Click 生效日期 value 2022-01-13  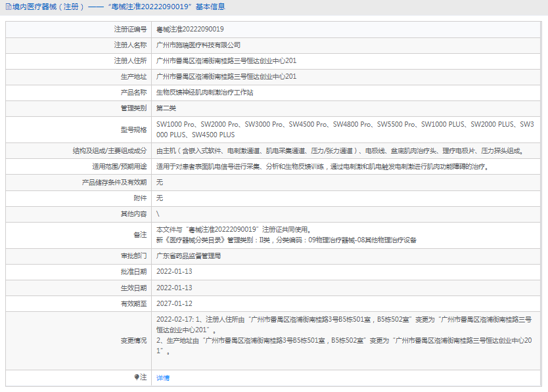174,288
